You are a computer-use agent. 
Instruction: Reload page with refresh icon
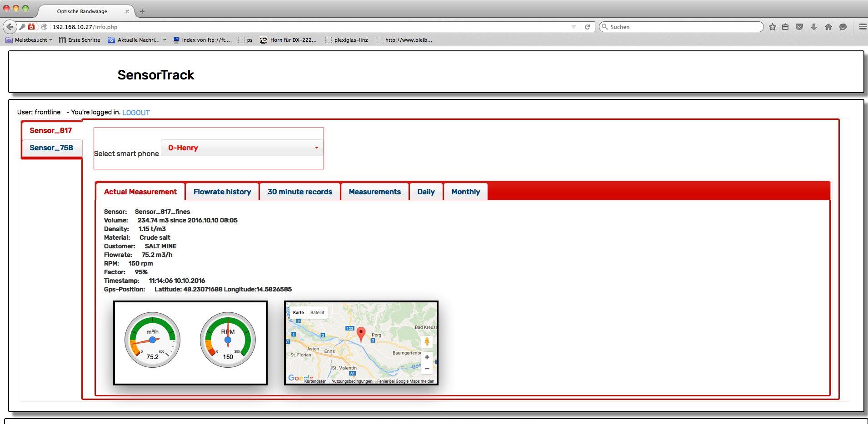587,27
